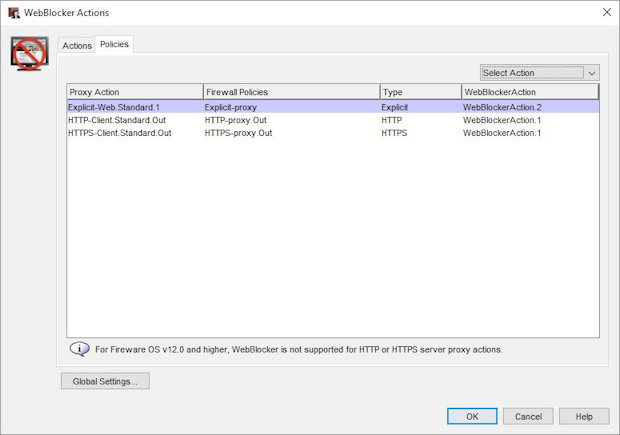Switch to the Actions tab
This screenshot has width=620, height=435.
[x=77, y=46]
